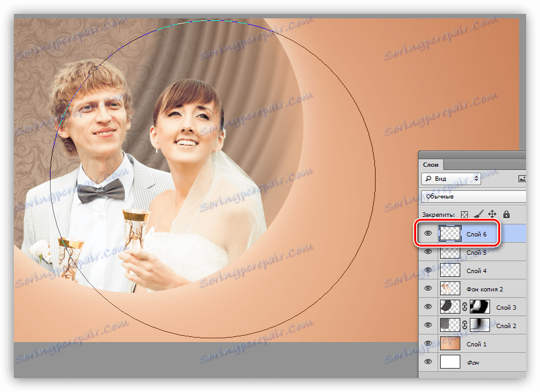This screenshot has height=392, width=540.
Task: Select Слой 1 gradient layer thumbnail
Action: [x=450, y=344]
